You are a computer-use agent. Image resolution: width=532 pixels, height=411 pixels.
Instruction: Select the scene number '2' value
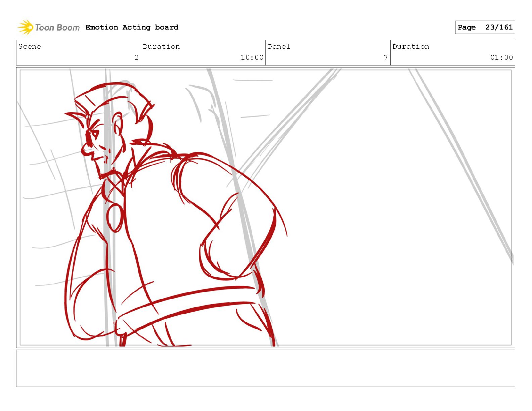tap(136, 57)
